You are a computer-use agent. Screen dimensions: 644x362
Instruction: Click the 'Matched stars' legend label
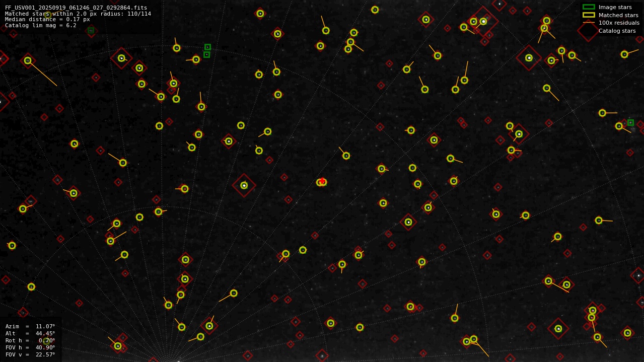tap(618, 15)
